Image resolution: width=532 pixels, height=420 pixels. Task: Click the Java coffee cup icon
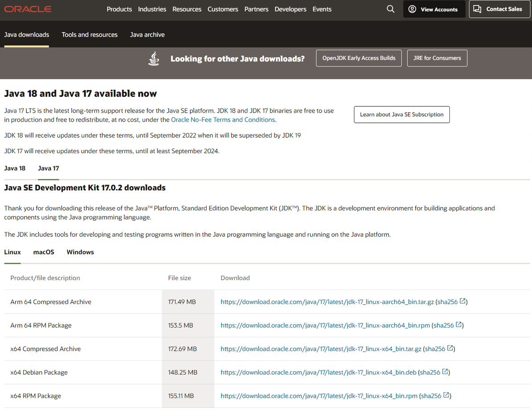pyautogui.click(x=154, y=59)
